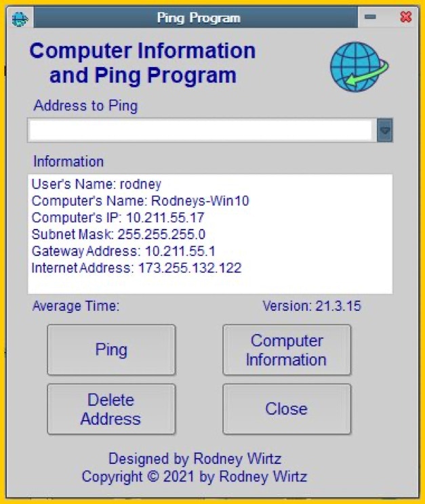Click the Internet Address 173.255.132.122 line

pos(136,268)
